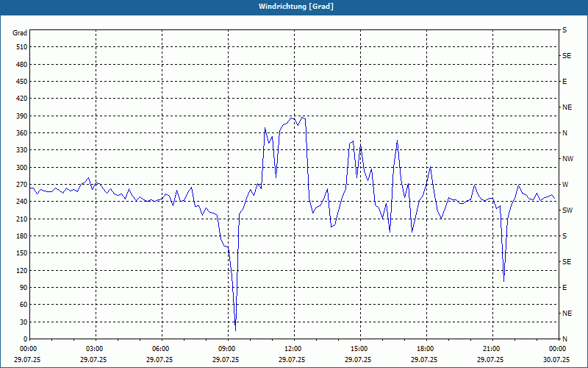This screenshot has width=588, height=368.
Task: Select the NE compass label at the 30 gridline
Action: pos(567,314)
